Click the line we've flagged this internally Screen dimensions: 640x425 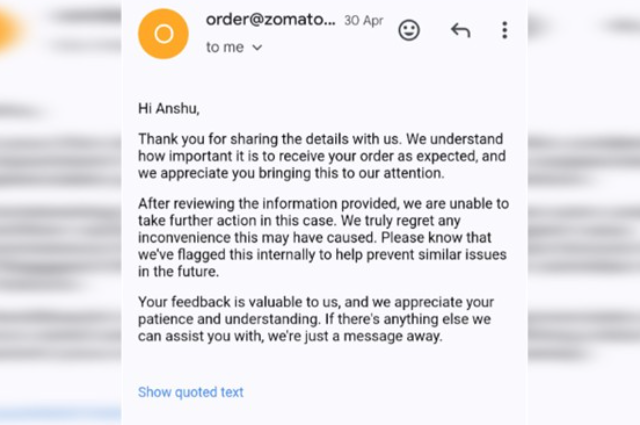click(x=322, y=254)
